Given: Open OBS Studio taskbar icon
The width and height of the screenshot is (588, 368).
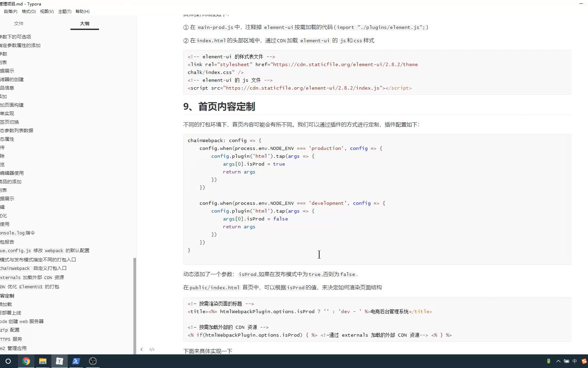Looking at the screenshot, I should [x=93, y=361].
